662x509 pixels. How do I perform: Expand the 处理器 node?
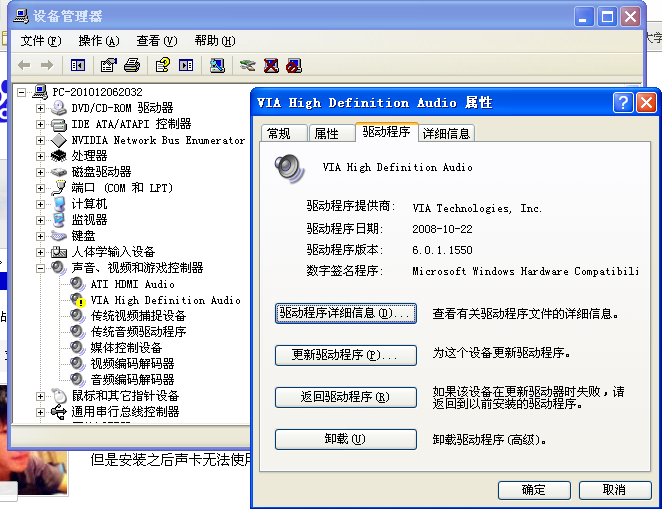click(40, 156)
